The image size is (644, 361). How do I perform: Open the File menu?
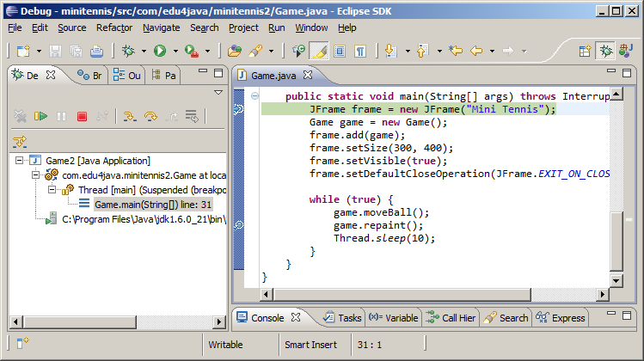click(15, 28)
